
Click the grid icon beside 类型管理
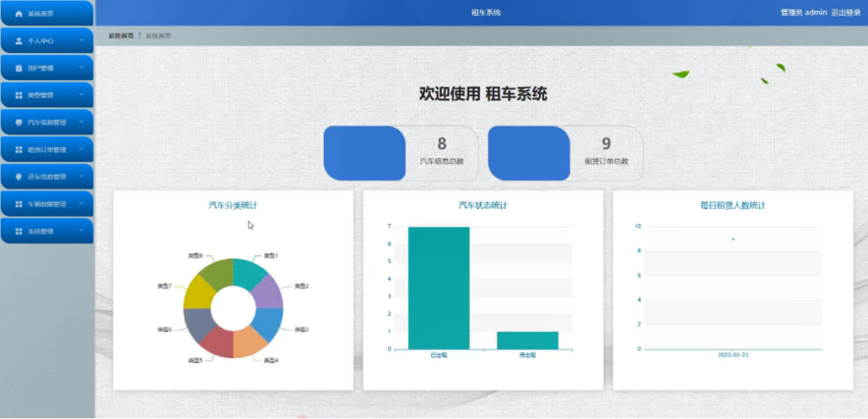coord(19,95)
